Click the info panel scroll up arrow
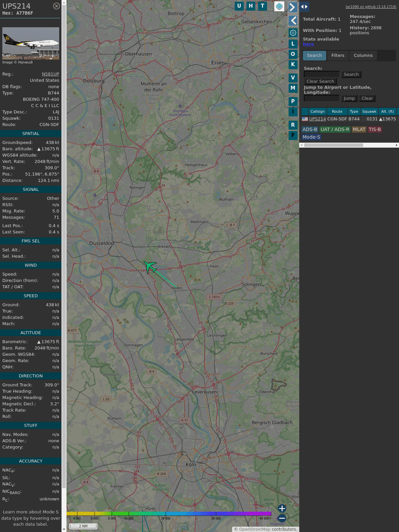399x532 pixels. [64, 2]
